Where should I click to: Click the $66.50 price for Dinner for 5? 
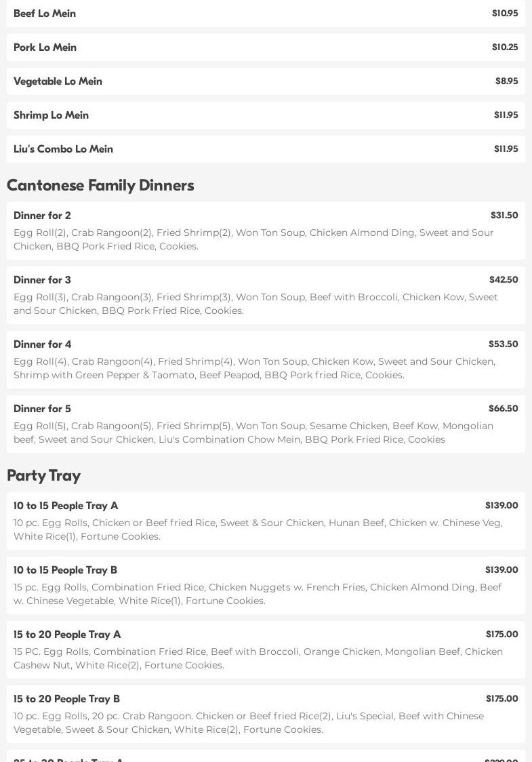coord(503,409)
